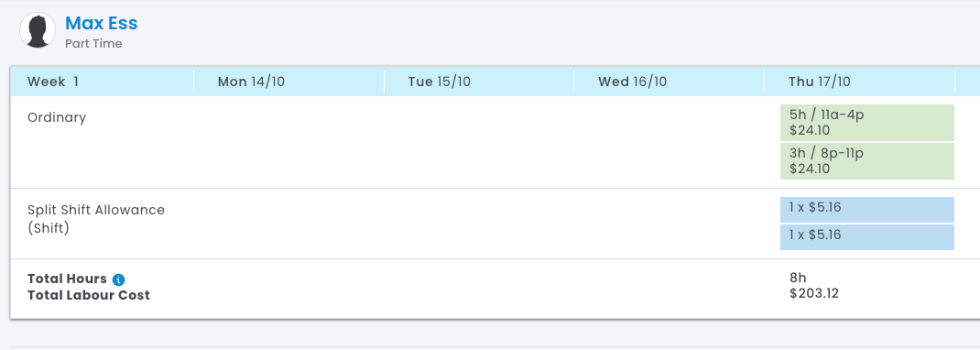This screenshot has width=980, height=350.
Task: Open the Max Ess employee name link
Action: (x=102, y=23)
